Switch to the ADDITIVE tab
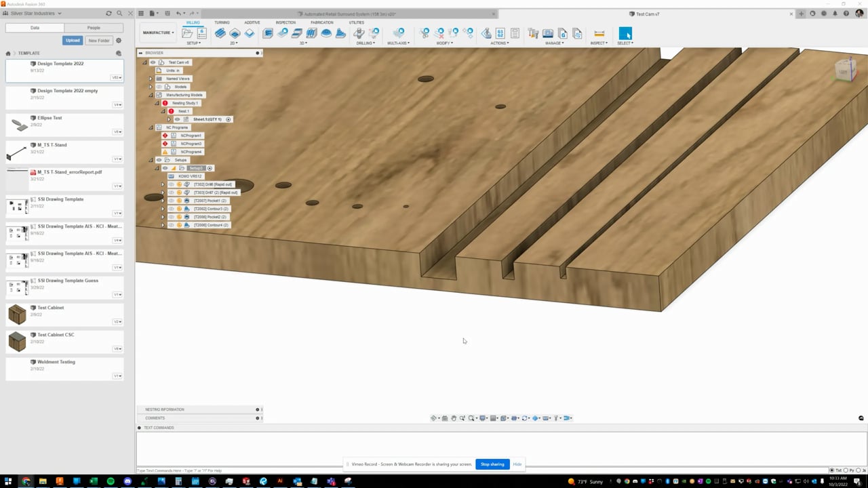 252,22
